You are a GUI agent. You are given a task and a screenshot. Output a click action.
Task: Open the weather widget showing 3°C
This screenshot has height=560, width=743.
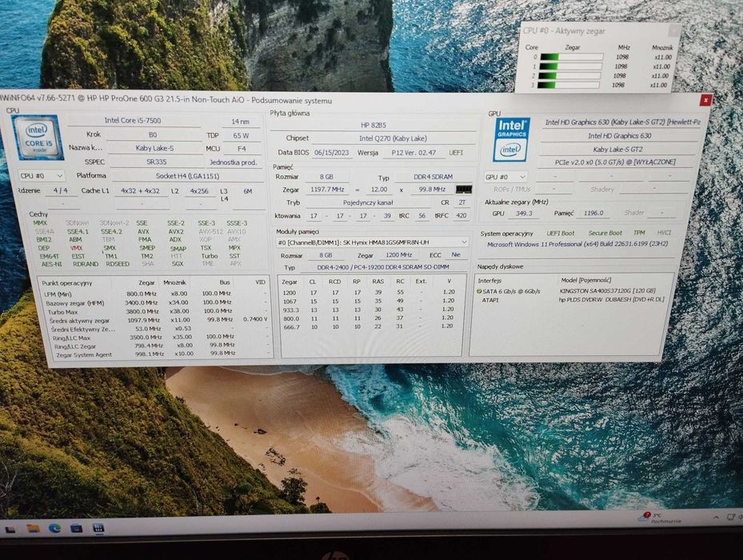tap(659, 518)
